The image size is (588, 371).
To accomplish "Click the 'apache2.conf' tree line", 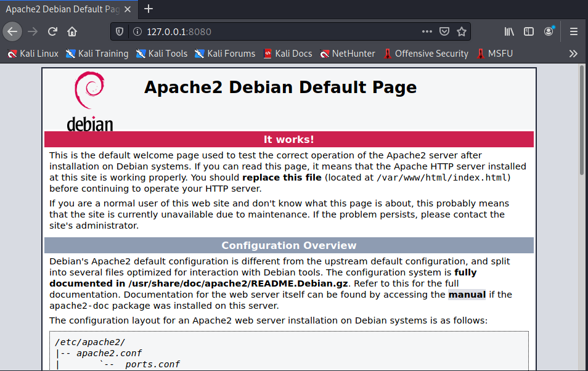I will pyautogui.click(x=109, y=353).
